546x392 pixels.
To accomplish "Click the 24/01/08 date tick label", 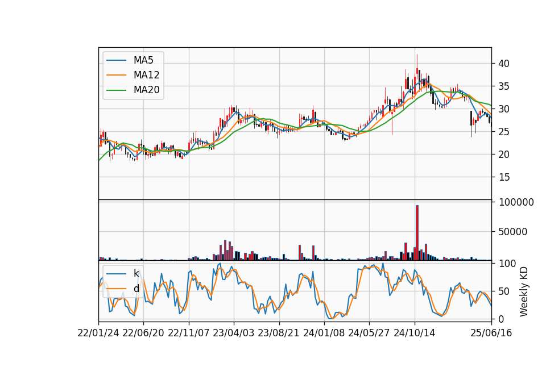I will pyautogui.click(x=324, y=333).
